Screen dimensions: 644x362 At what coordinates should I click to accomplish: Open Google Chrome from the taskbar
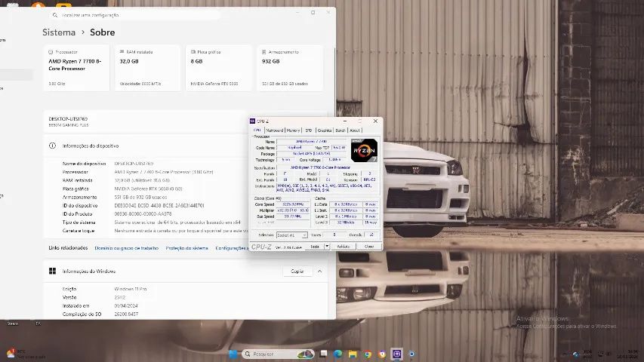pyautogui.click(x=367, y=354)
